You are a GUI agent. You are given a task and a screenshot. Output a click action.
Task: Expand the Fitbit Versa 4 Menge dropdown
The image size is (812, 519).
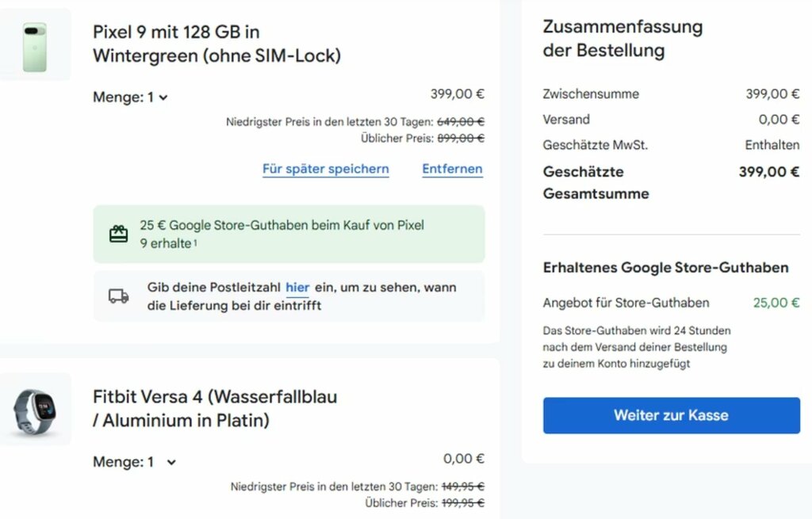click(135, 462)
